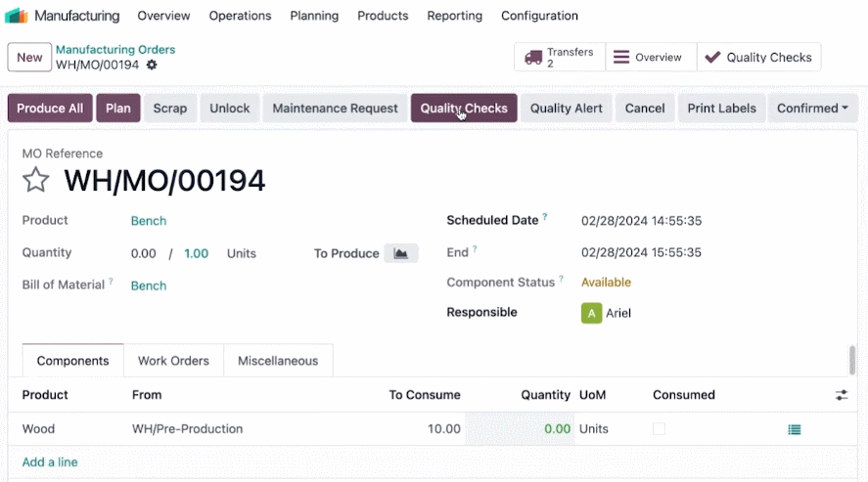868x482 pixels.
Task: Switch to the Miscellaneous tab
Action: 278,361
